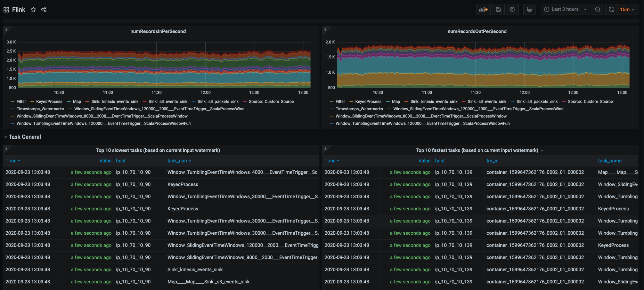The height and width of the screenshot is (290, 644).
Task: Sort slowest tasks table by task_name
Action: click(x=179, y=161)
